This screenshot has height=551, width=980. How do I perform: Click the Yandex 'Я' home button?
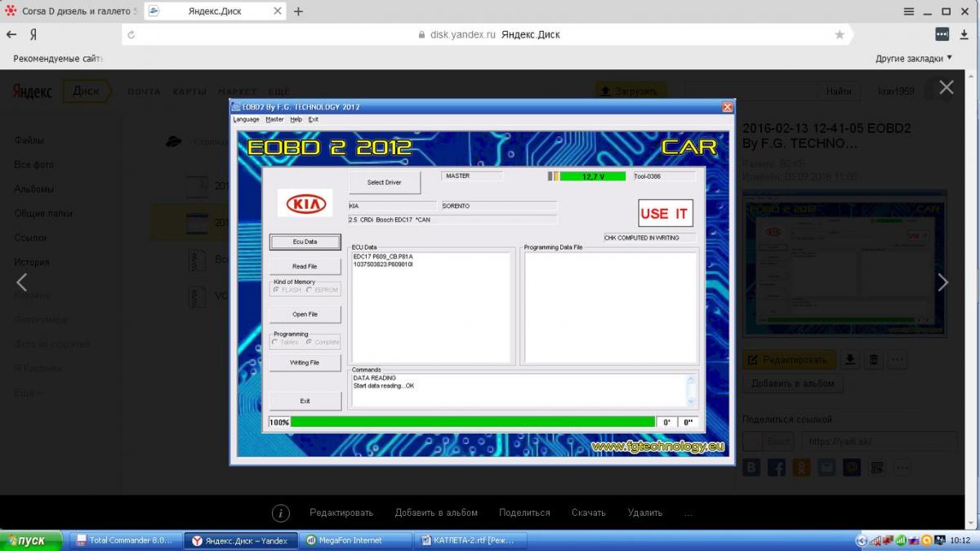coord(33,34)
